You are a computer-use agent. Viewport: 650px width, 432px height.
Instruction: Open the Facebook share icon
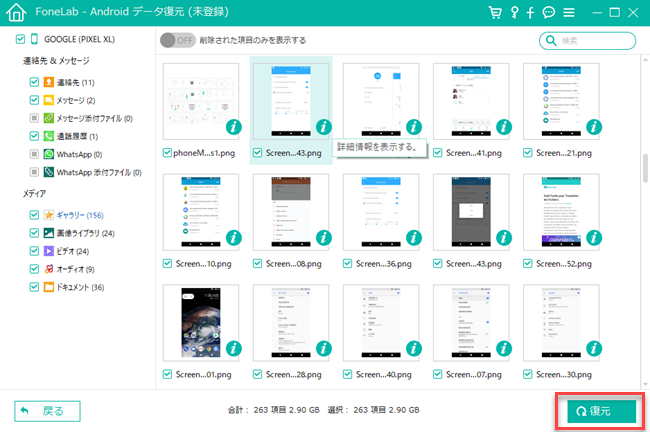coord(530,13)
